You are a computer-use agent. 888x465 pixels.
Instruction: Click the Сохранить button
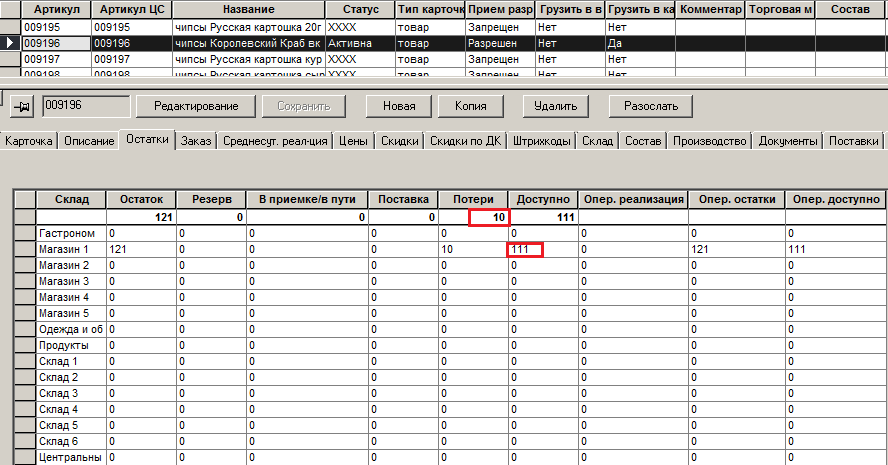tap(304, 106)
